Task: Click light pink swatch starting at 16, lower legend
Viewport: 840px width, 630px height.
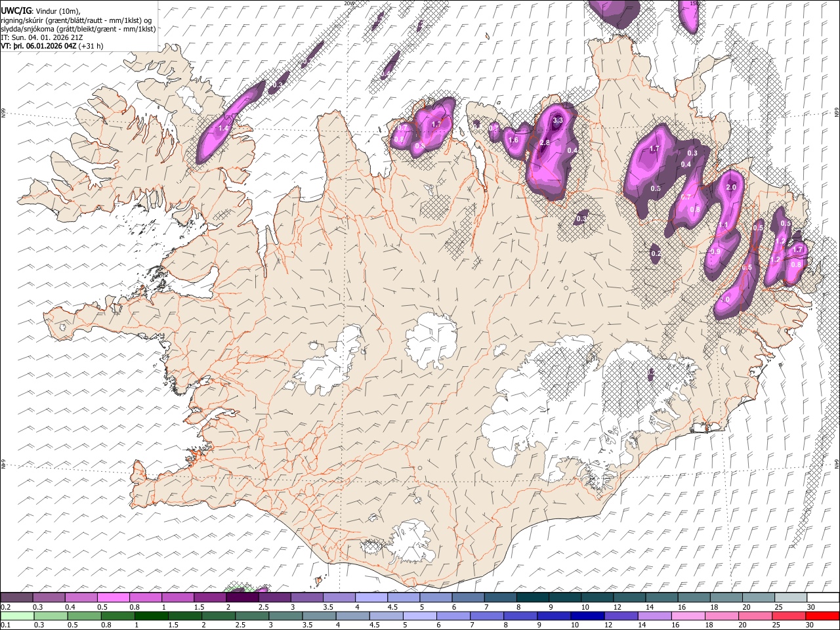Action: point(688,616)
